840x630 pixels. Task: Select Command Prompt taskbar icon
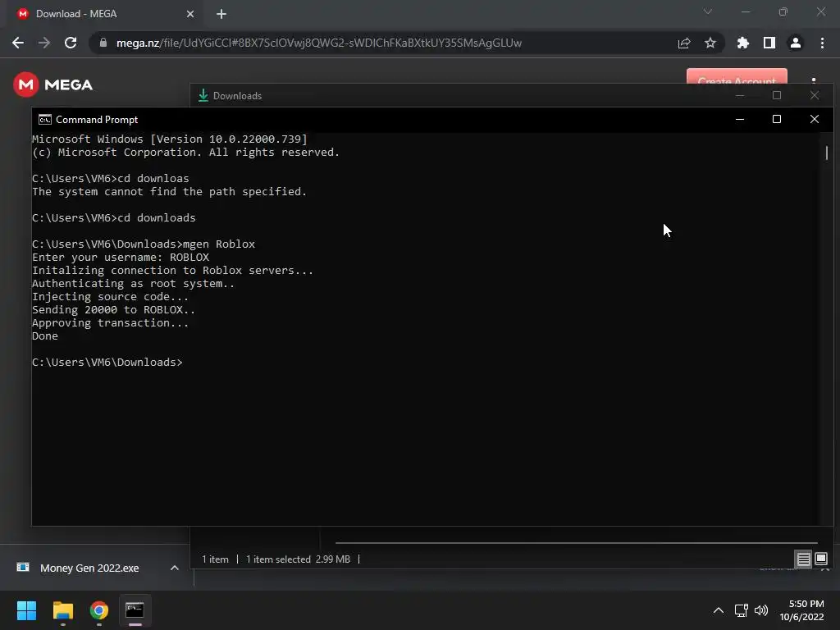pos(135,610)
